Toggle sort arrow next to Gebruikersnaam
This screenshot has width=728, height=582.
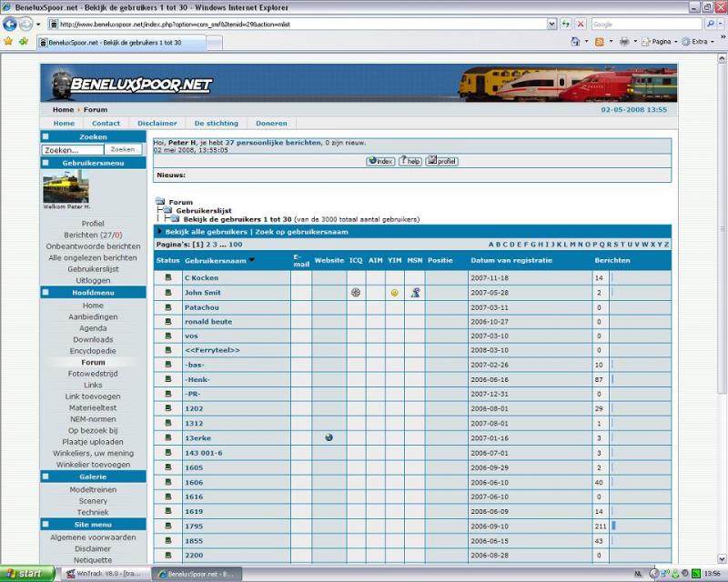tap(252, 260)
